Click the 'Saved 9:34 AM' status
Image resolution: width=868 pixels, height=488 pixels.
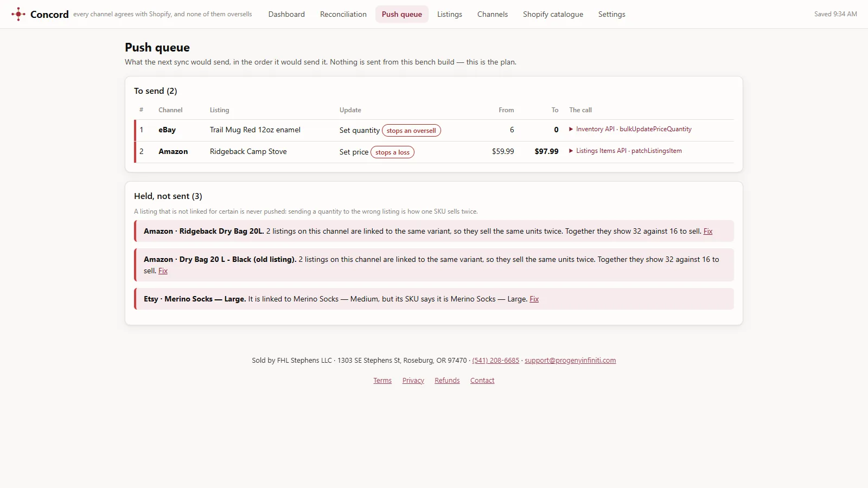click(x=835, y=14)
